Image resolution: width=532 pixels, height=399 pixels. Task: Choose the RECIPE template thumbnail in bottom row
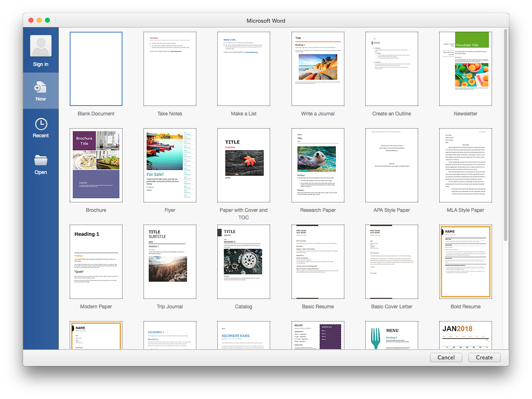(318, 335)
